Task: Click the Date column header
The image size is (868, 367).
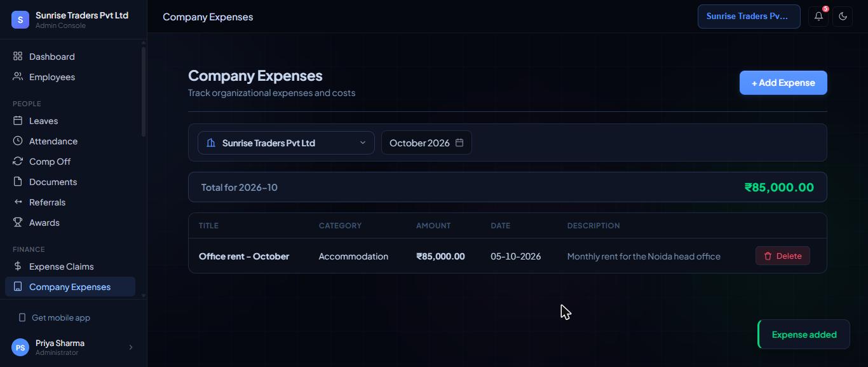Action: point(500,226)
